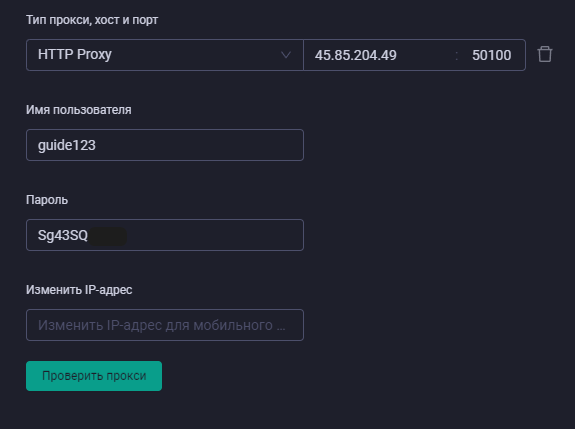Click the blacked-out portion of the password
575x429 pixels.
coord(108,236)
